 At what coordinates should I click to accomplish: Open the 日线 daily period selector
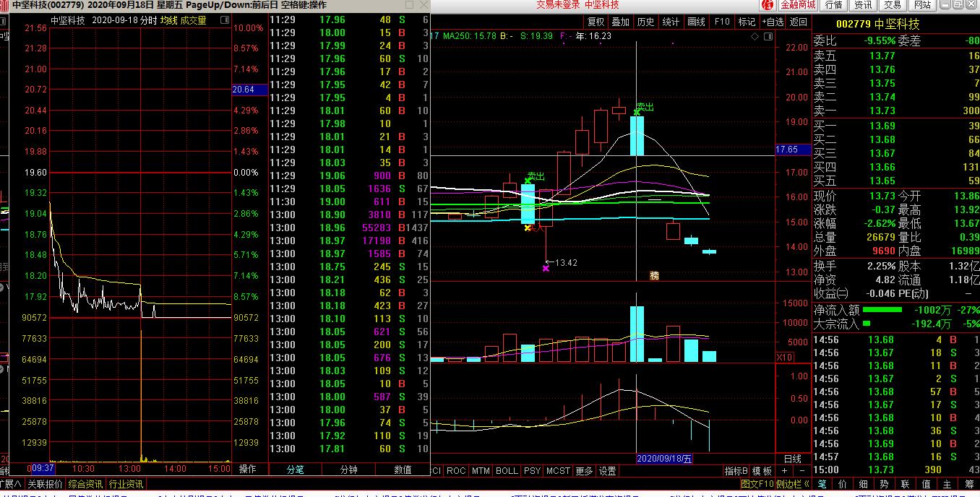(793, 459)
